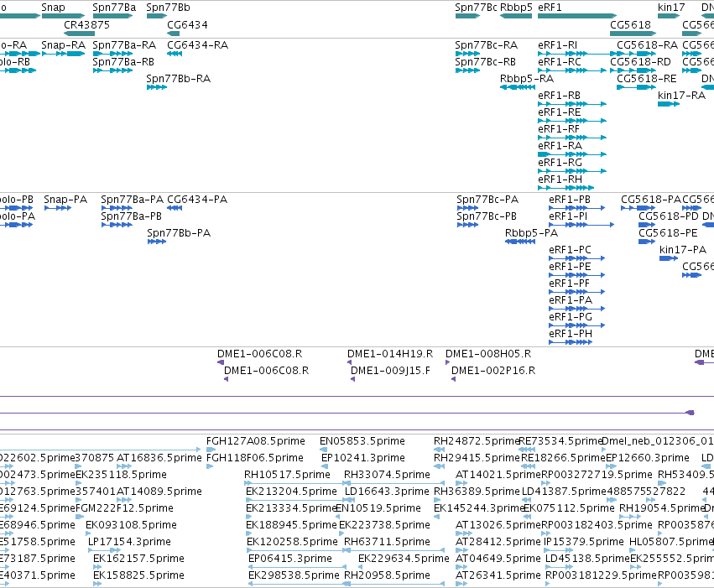Click the eRF1 gene bar
The width and height of the screenshot is (714, 588).
pyautogui.click(x=577, y=16)
